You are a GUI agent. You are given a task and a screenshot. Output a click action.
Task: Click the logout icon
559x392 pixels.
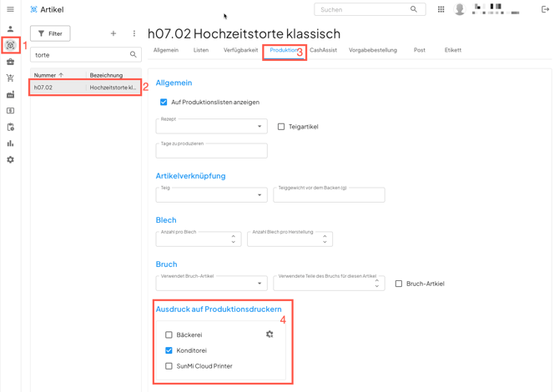(x=545, y=9)
